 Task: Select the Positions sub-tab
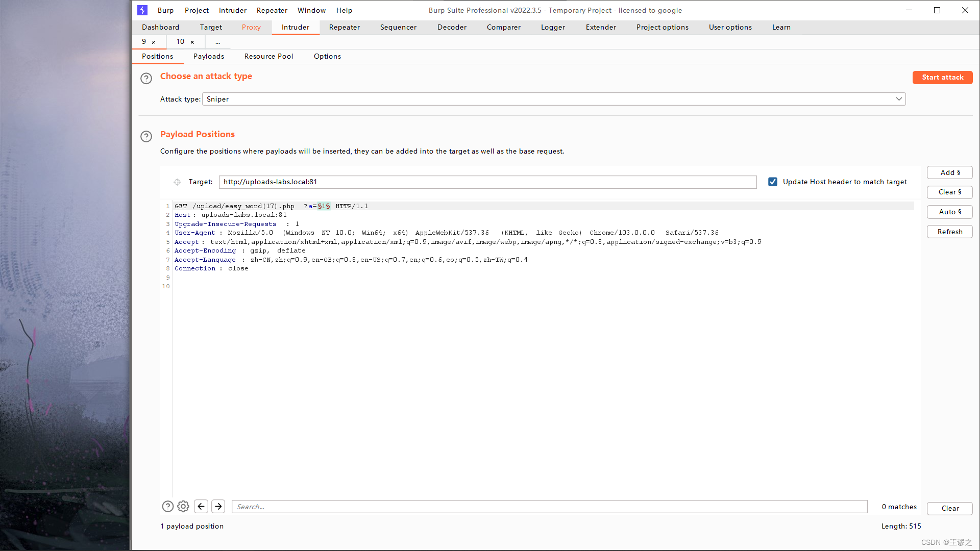point(157,56)
